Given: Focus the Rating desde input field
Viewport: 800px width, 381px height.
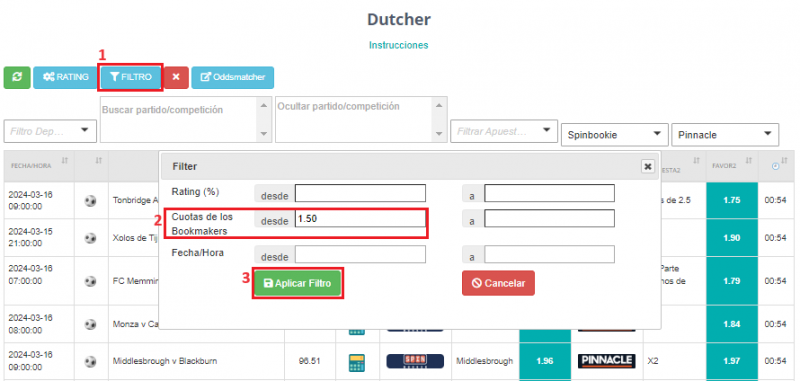Looking at the screenshot, I should tap(360, 194).
